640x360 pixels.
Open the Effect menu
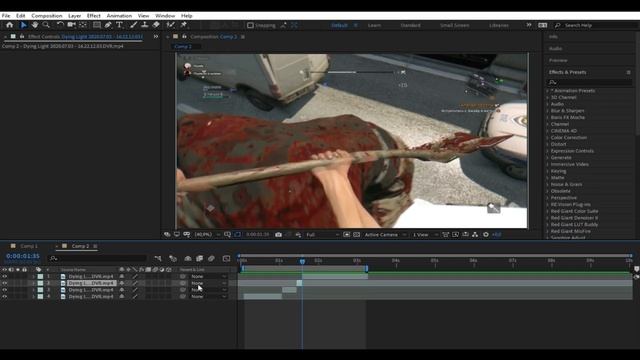point(93,16)
